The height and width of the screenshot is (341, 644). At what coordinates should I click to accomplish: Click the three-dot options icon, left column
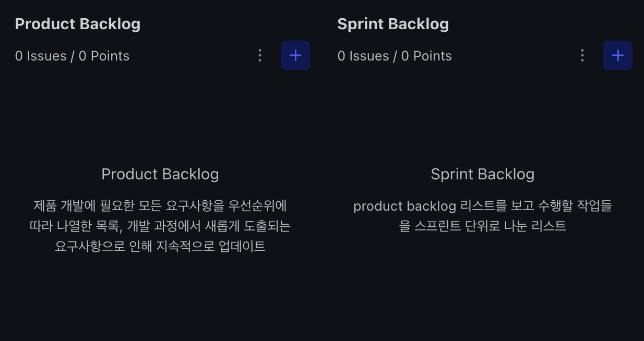point(260,55)
